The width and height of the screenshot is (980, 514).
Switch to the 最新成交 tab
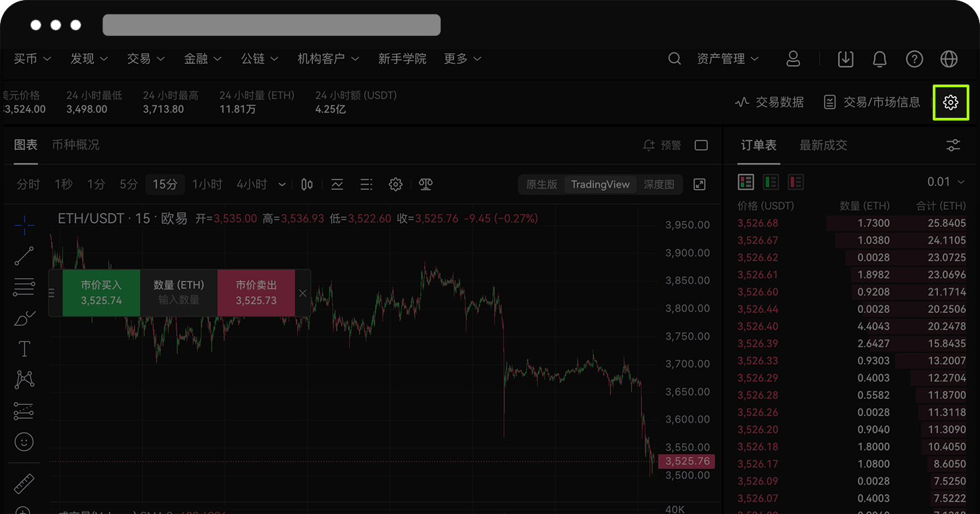823,145
